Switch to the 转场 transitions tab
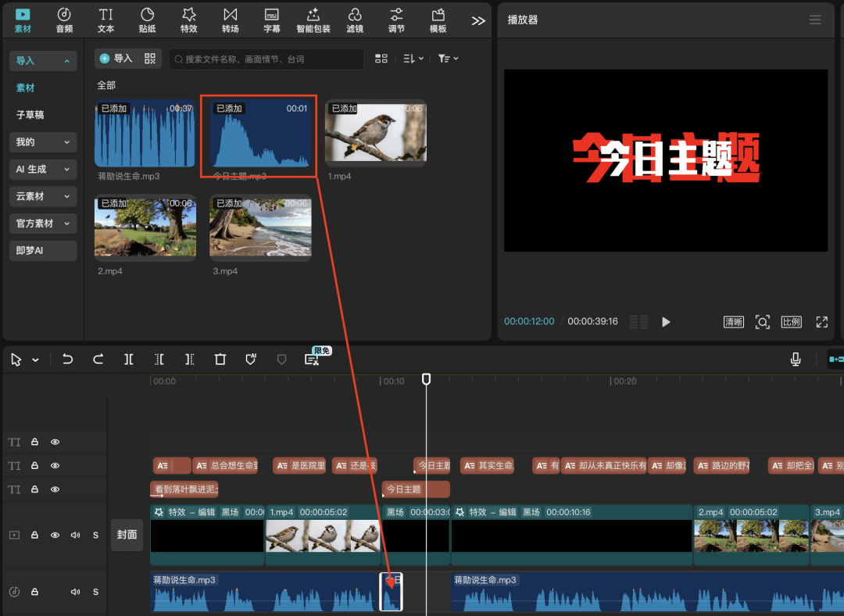This screenshot has width=844, height=616. [230, 20]
